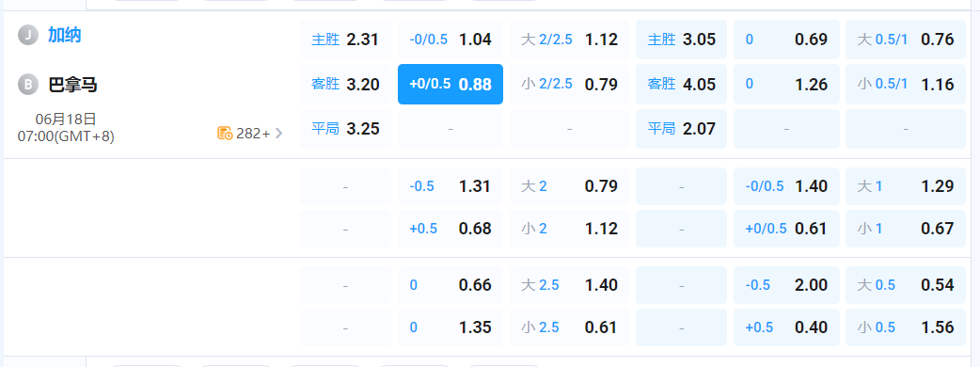Open the 巴拿马 team name
The height and width of the screenshot is (367, 980).
[73, 85]
